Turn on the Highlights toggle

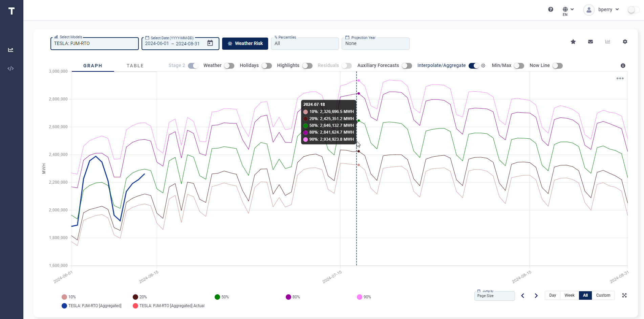(x=307, y=66)
